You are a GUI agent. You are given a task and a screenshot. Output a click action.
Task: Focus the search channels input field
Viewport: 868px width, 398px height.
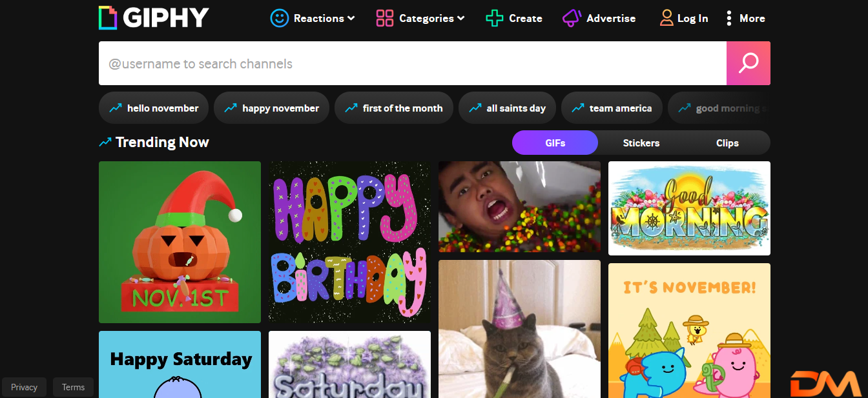pos(412,63)
